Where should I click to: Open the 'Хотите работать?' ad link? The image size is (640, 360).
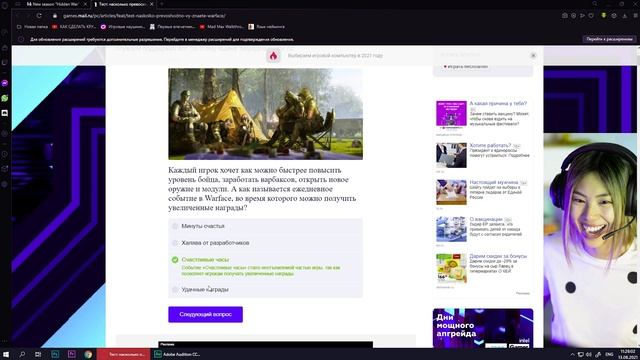tap(490, 145)
